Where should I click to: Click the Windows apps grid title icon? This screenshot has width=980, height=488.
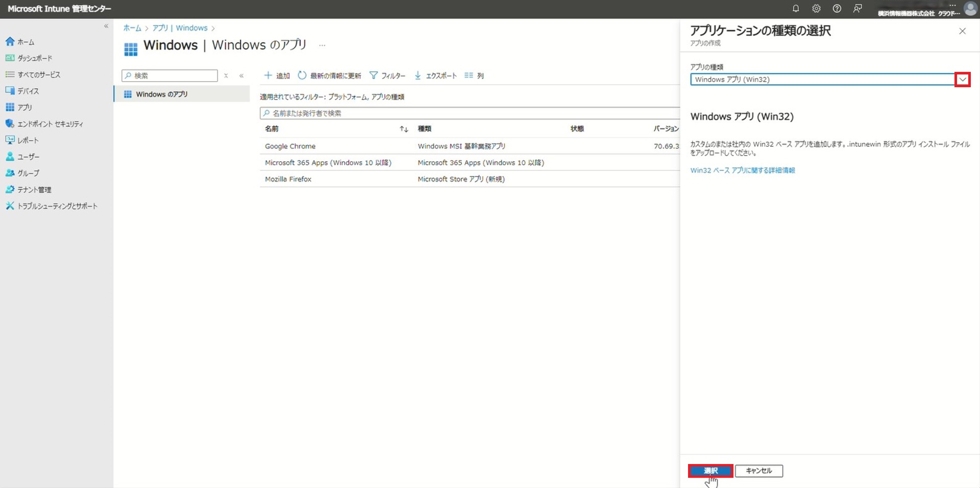pyautogui.click(x=131, y=49)
